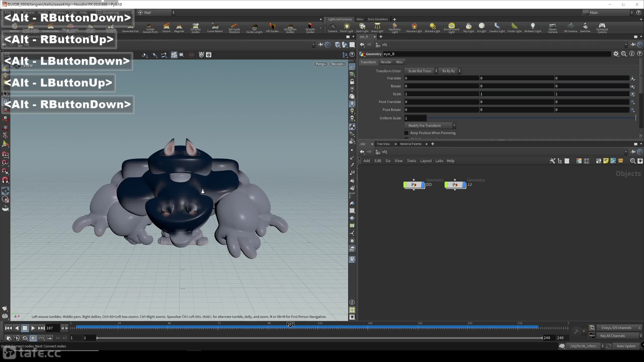Viewport: 644px width, 362px height.
Task: Jump to the last frame
Action: pos(41,328)
